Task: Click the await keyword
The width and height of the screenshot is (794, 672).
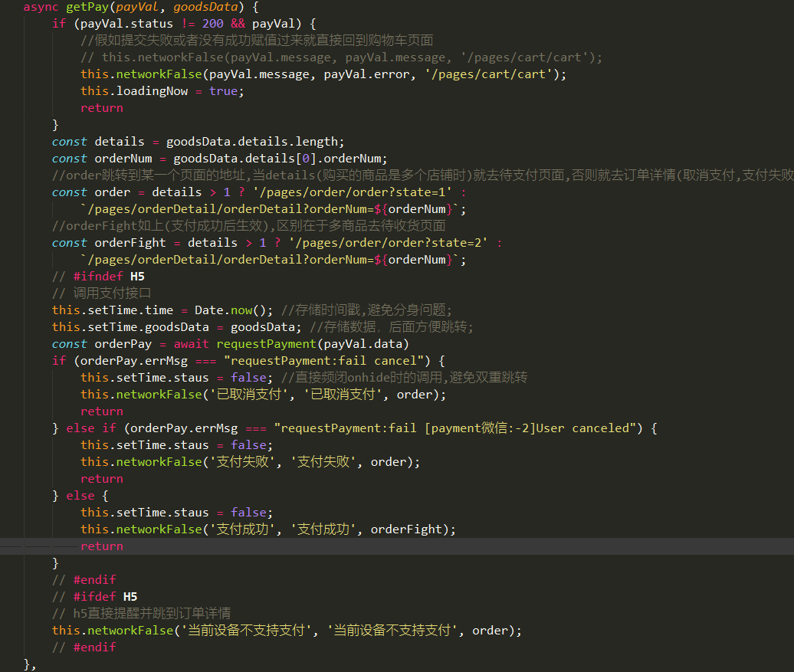Action: 191,344
